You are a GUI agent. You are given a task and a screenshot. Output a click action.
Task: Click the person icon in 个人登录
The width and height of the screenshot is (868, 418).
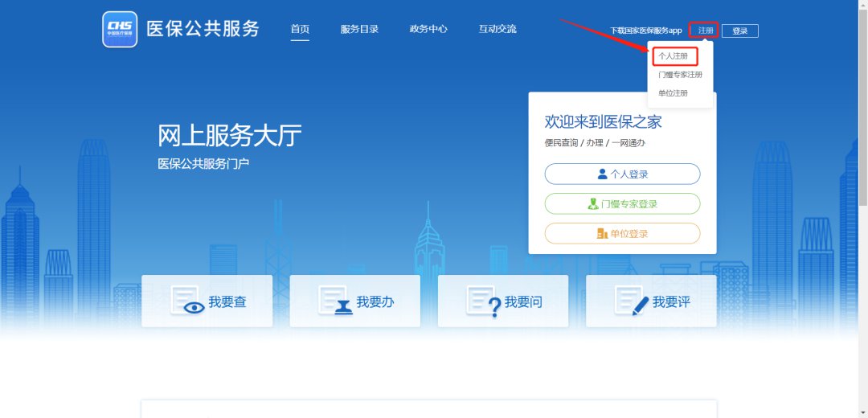602,174
